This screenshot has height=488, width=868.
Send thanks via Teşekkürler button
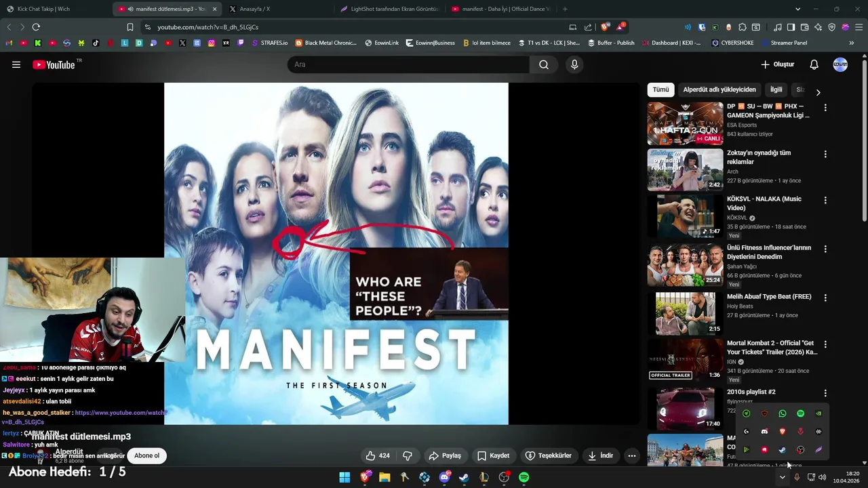tap(549, 455)
